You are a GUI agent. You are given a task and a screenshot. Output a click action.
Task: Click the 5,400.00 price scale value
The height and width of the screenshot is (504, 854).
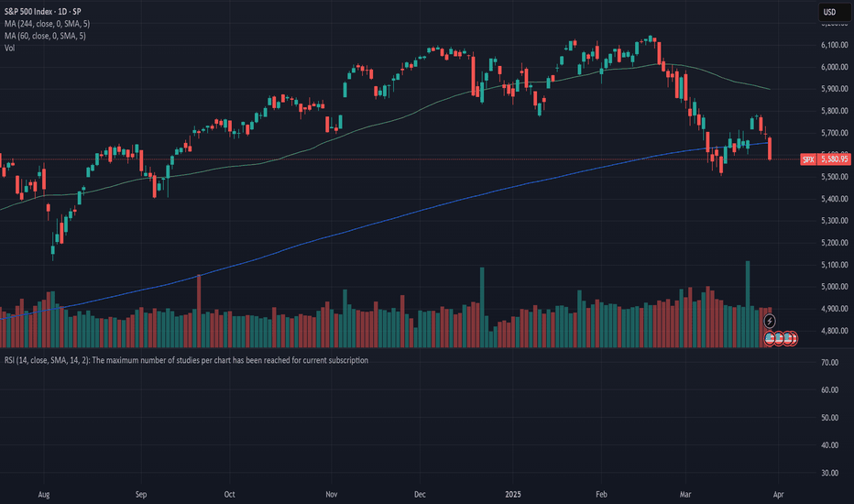point(835,199)
